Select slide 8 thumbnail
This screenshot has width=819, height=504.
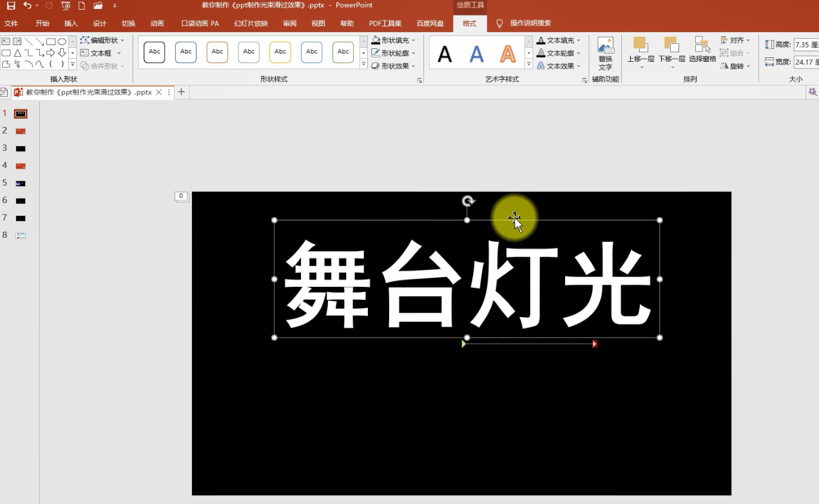point(21,235)
